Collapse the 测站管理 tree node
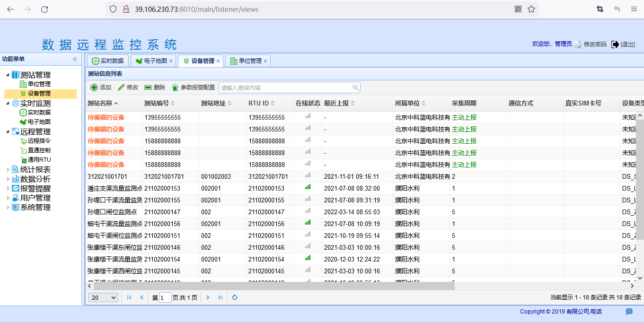Image resolution: width=644 pixels, height=323 pixels. [8, 75]
